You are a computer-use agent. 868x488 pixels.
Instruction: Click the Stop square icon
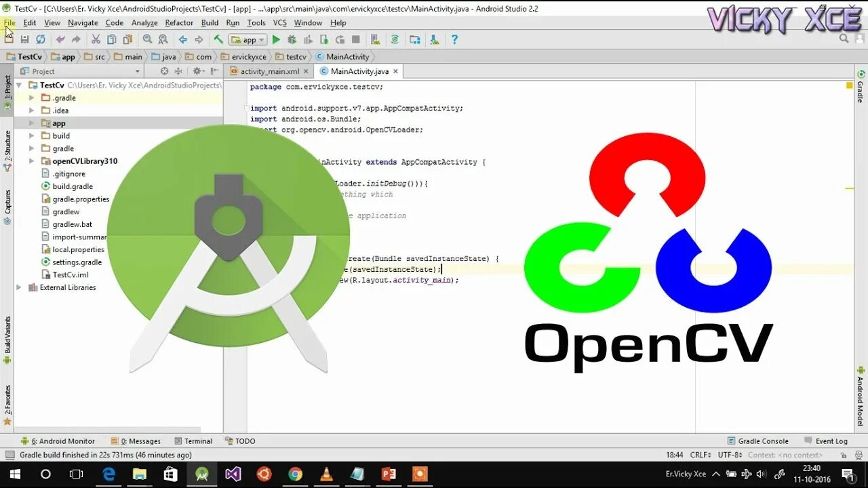tap(355, 40)
